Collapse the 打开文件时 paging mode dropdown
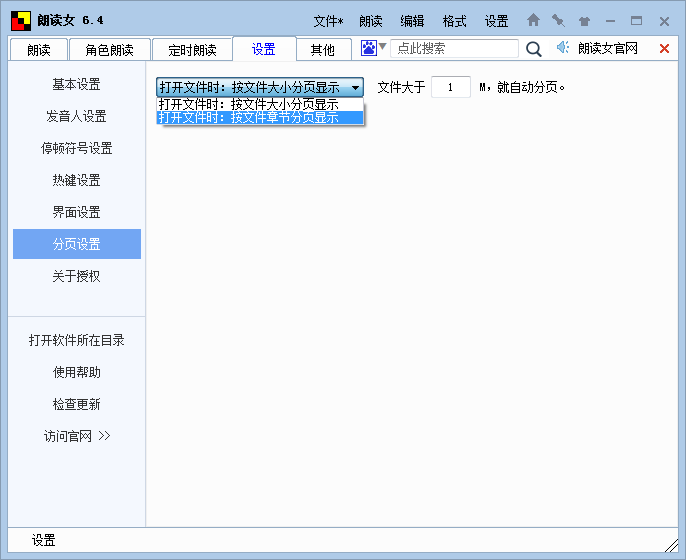686x560 pixels. (x=260, y=88)
